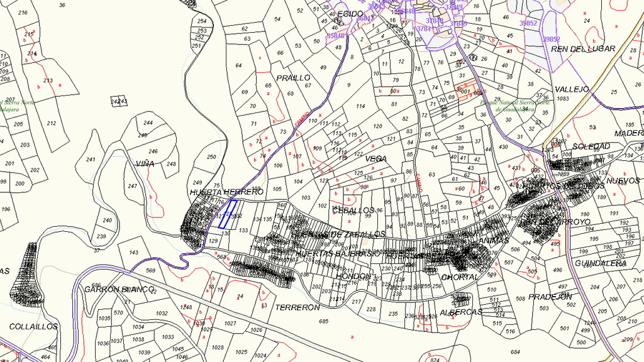The image size is (644, 362).
Task: Click the VEGA area label
Action: coord(376,159)
